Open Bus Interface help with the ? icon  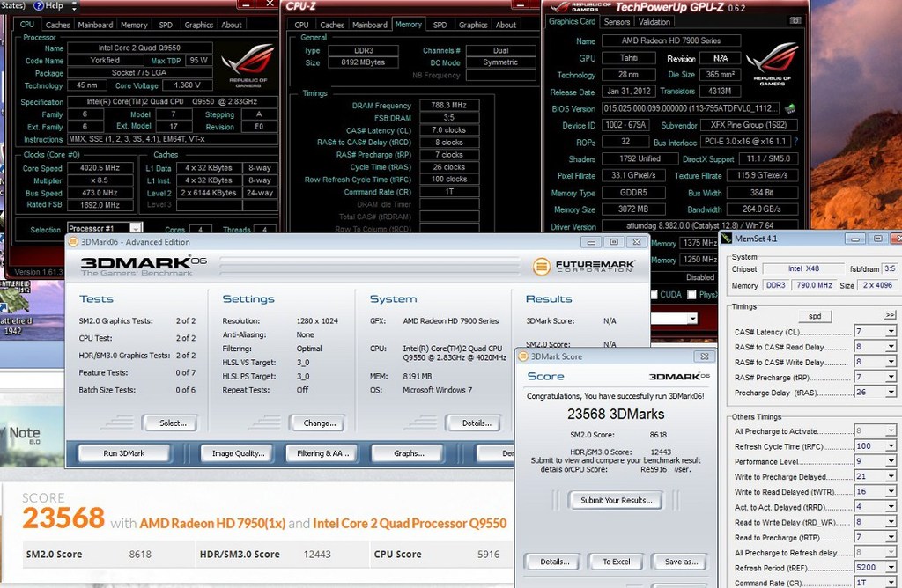tap(796, 141)
